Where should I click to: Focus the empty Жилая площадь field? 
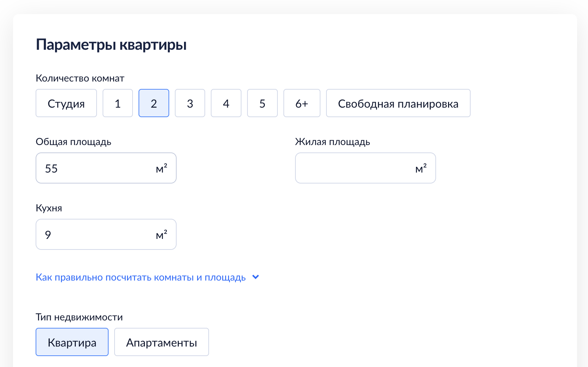[353, 168]
